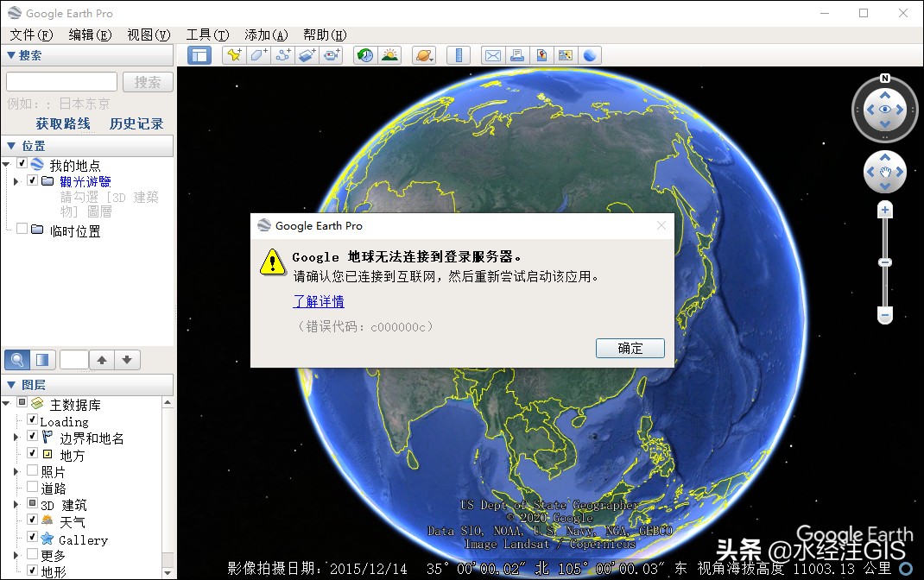This screenshot has width=924, height=580.
Task: Add a new placemark with the yellow pushpin icon
Action: (233, 54)
